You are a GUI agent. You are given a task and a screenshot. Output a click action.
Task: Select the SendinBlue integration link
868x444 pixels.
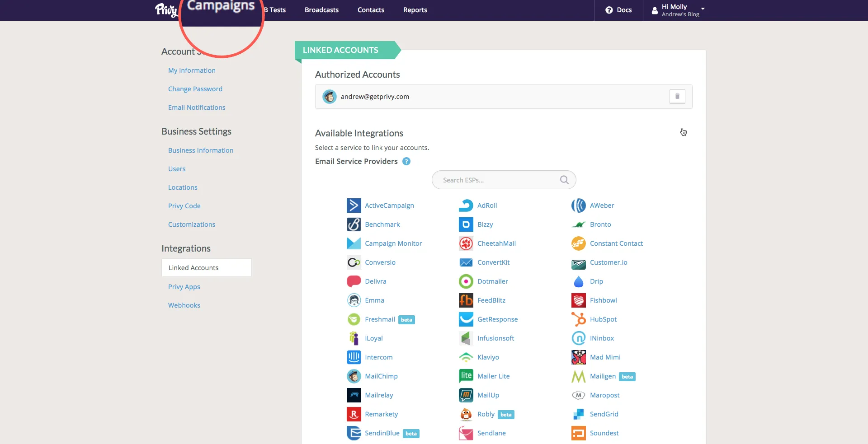382,433
